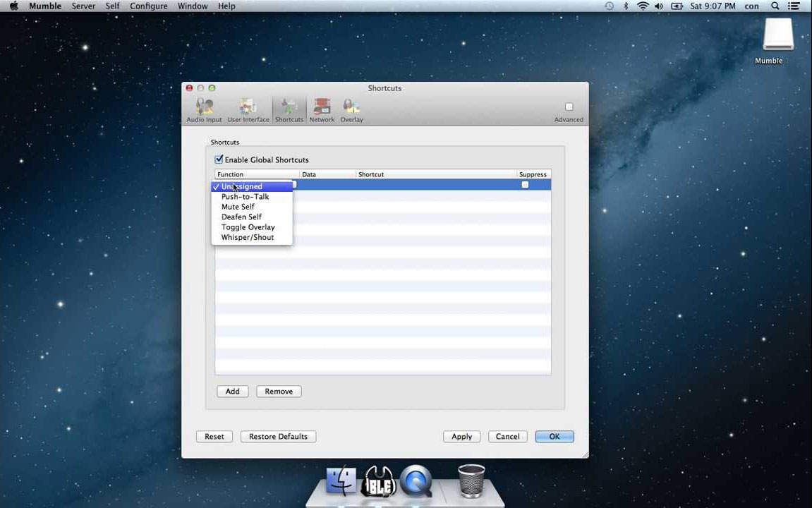Open the clock showing Sat 9:07 PM
Image resolution: width=812 pixels, height=508 pixels.
(x=713, y=6)
